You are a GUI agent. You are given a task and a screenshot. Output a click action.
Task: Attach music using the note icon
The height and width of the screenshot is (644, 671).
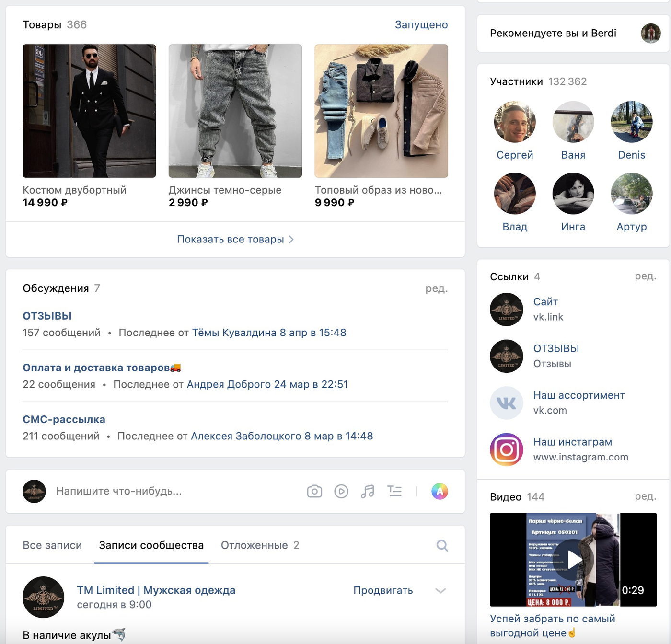tap(368, 491)
